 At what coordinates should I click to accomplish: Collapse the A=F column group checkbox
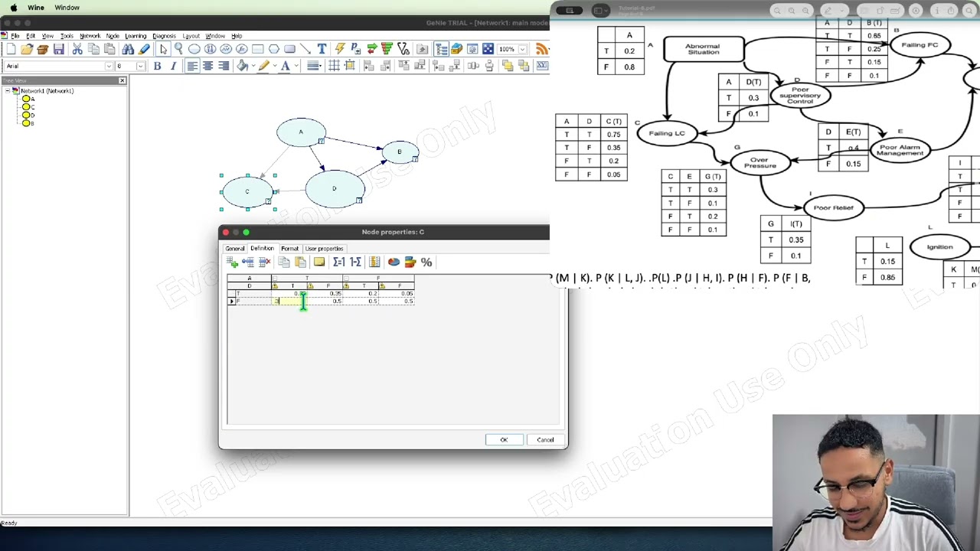346,278
